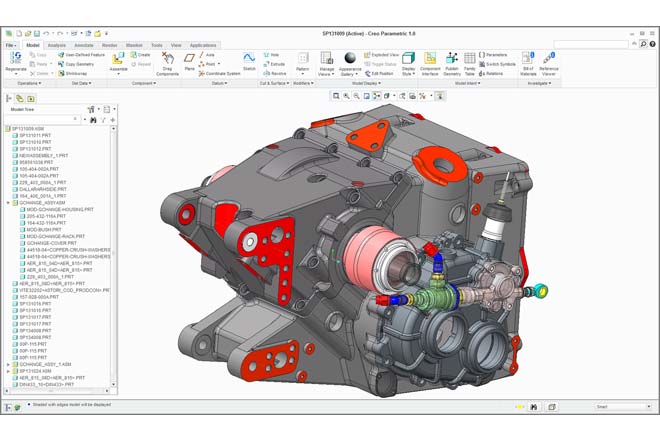
Task: Open Parameters
Action: point(493,55)
